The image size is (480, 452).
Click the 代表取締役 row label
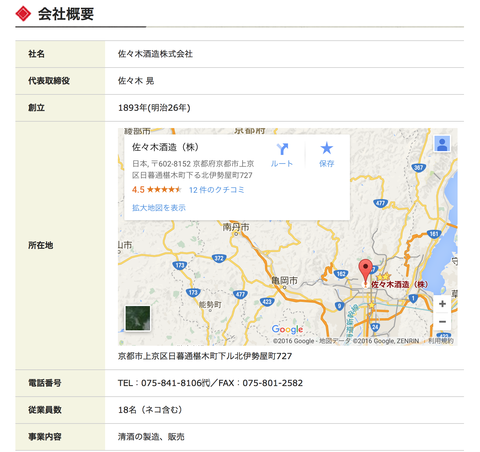49,81
